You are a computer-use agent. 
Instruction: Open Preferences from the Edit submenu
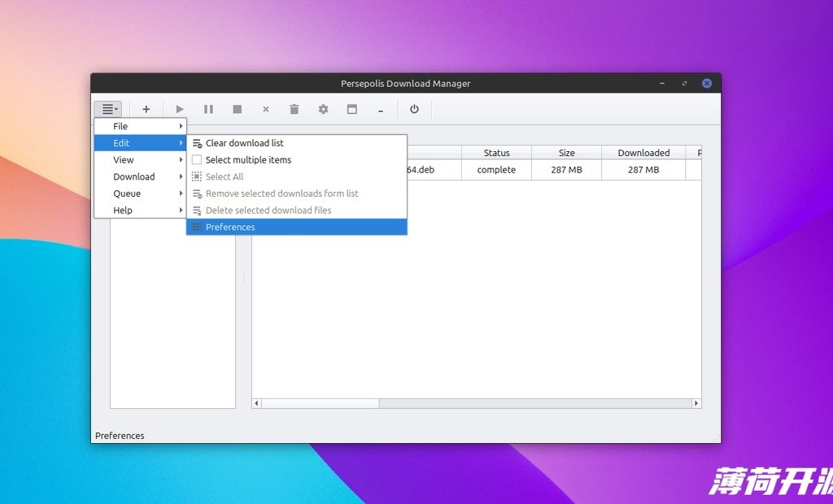297,228
